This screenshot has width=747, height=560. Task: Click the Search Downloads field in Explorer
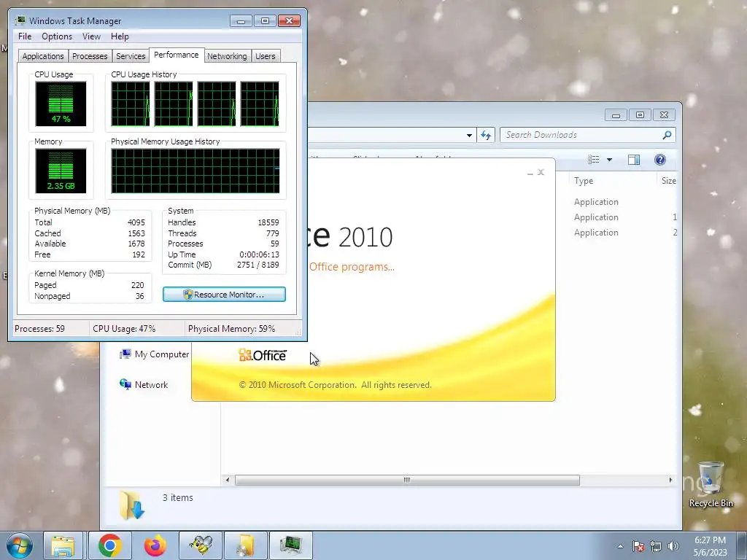587,135
